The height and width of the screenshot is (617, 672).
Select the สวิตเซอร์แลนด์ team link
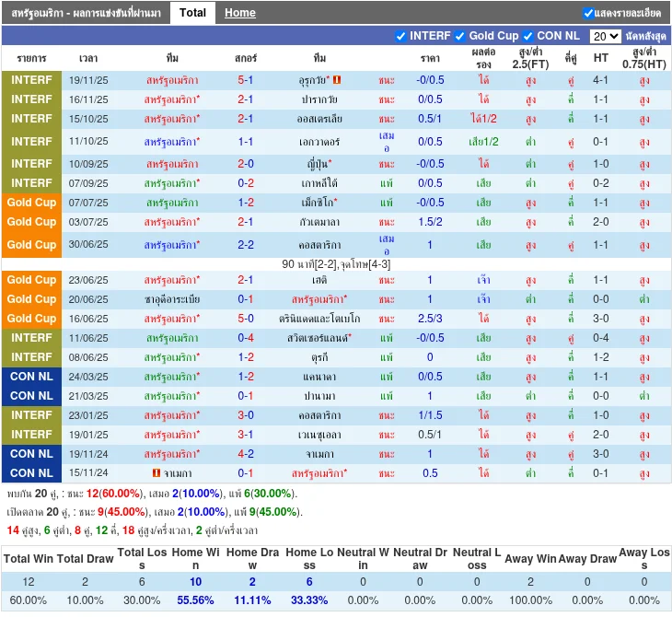click(318, 338)
